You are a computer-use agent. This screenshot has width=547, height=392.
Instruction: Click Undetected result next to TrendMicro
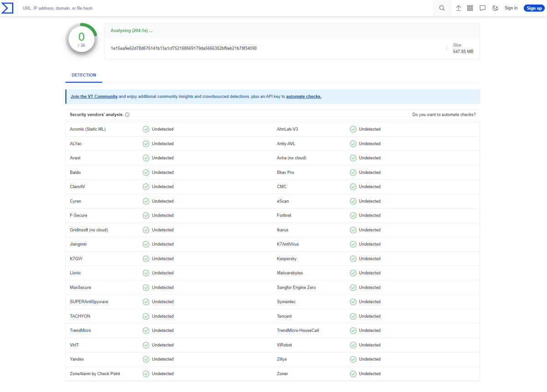pos(163,331)
